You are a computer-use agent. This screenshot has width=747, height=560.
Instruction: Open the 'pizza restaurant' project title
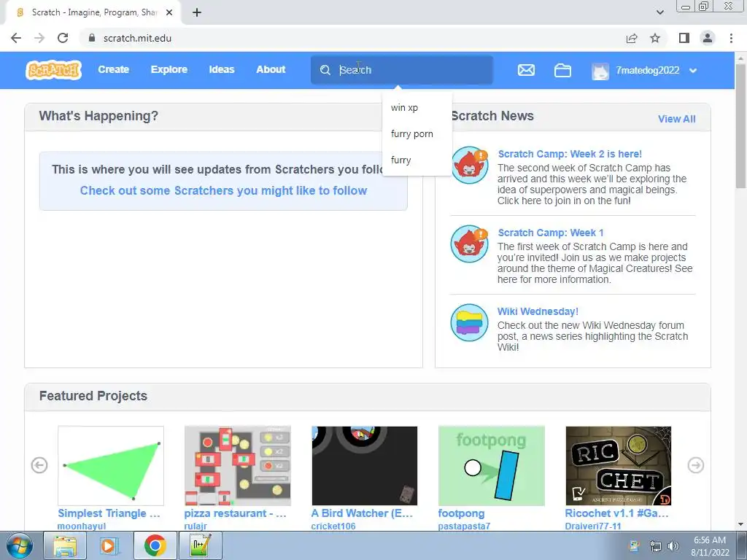236,513
